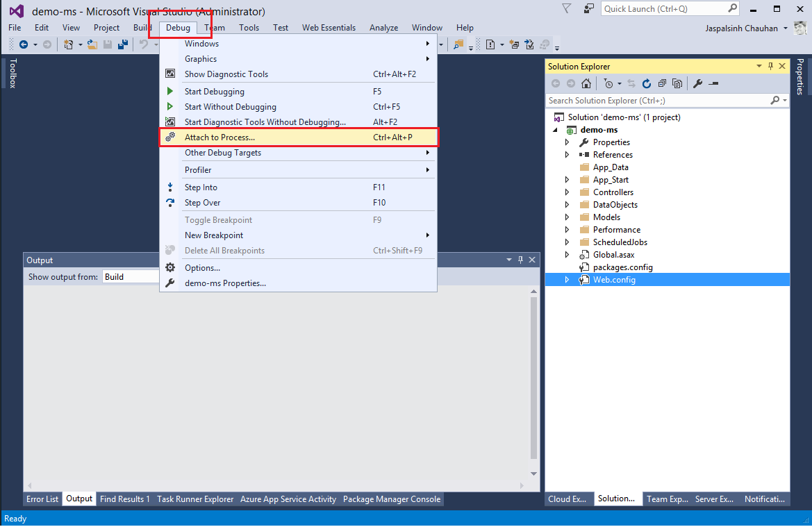812x527 pixels.
Task: Click the Collapse All icon in Solution Explorer
Action: point(662,83)
